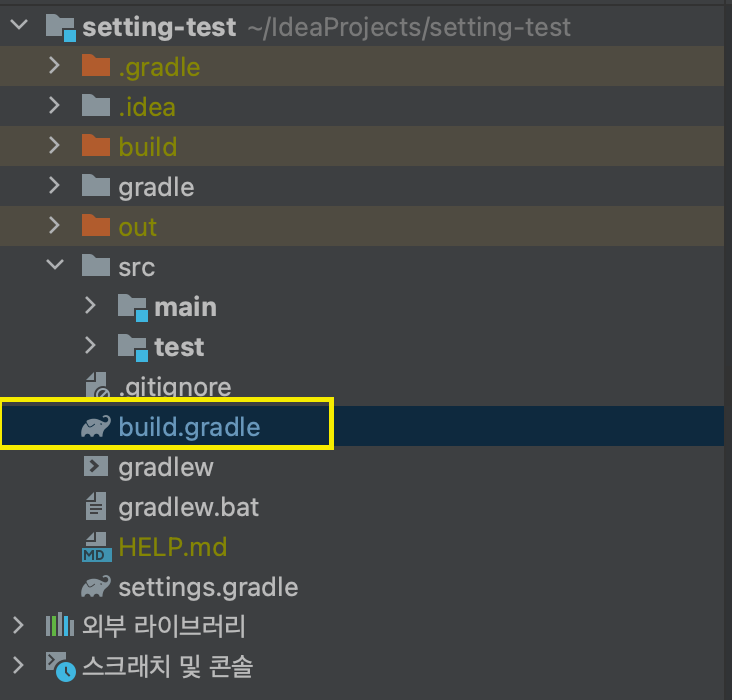Click the gradlew shell script icon
This screenshot has height=700, width=732.
[x=96, y=467]
